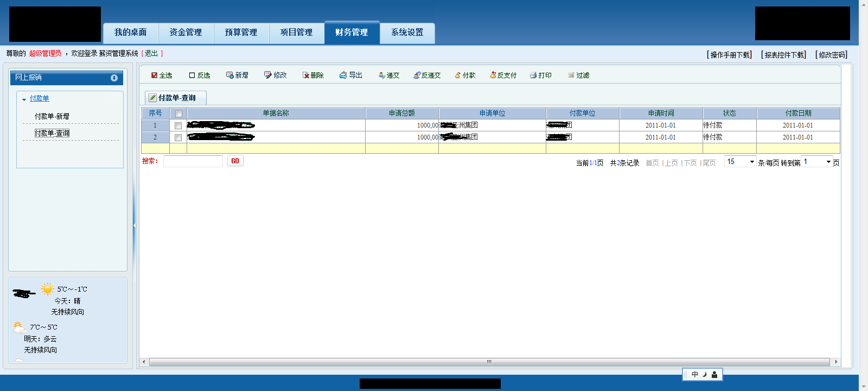Open the go-to-page dropdown showing 1
868x391 pixels.
(828, 162)
